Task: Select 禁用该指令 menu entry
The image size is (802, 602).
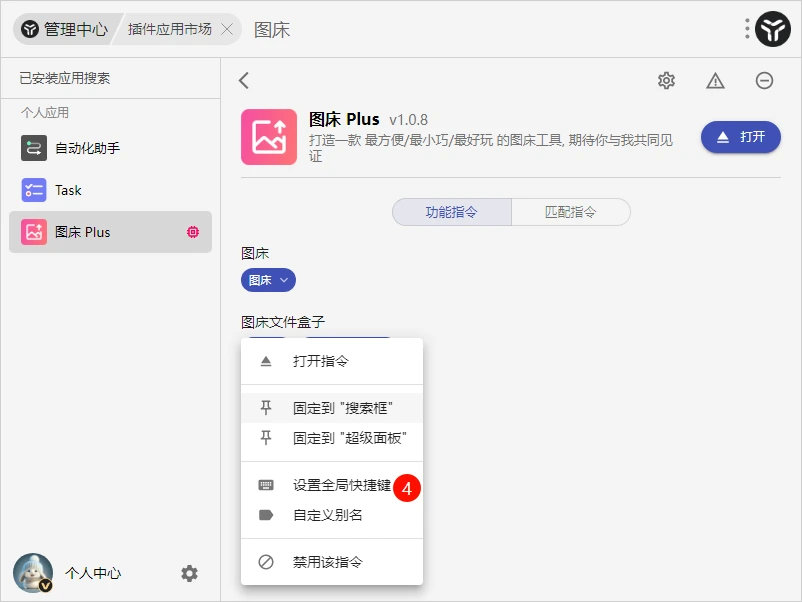Action: tap(332, 562)
